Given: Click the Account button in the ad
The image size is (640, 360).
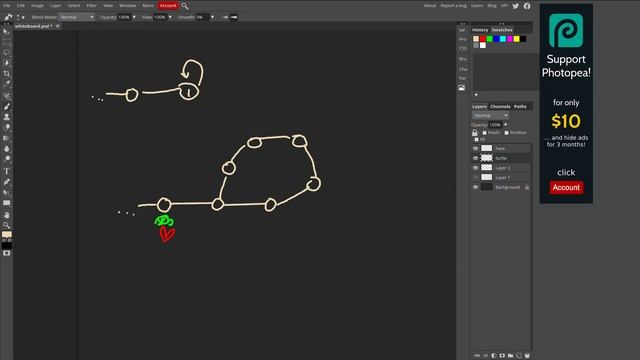Looking at the screenshot, I should click(x=566, y=187).
